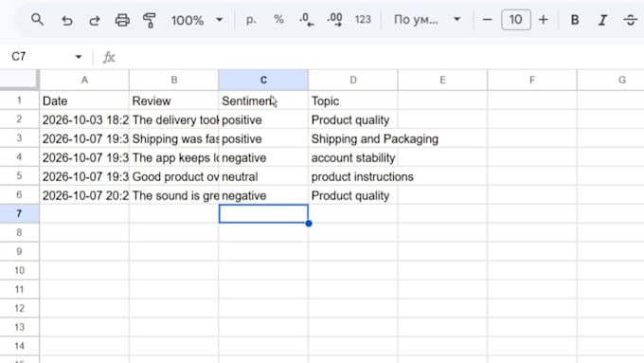
Task: Select the neutral sentiment cell
Action: pyautogui.click(x=263, y=176)
